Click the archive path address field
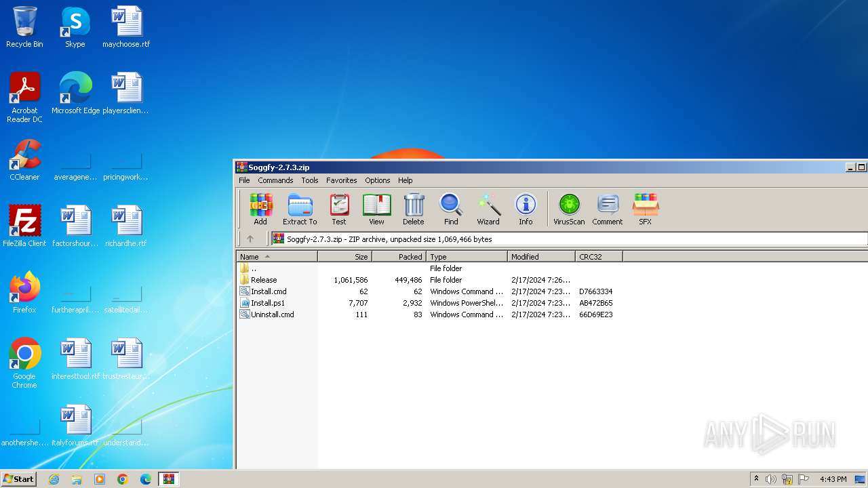Viewport: 868px width, 488px height. (570, 239)
